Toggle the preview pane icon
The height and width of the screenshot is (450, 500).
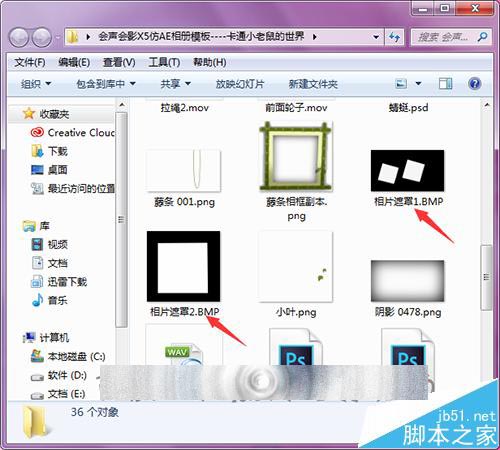point(446,83)
